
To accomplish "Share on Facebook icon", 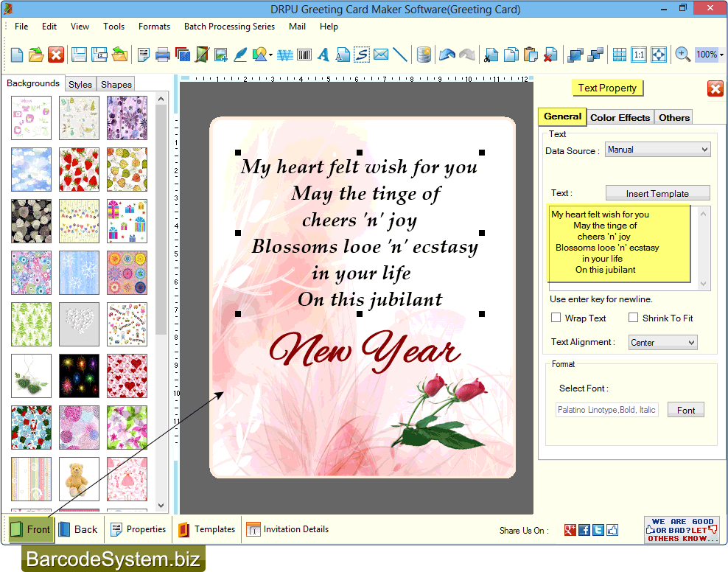I will (x=584, y=530).
